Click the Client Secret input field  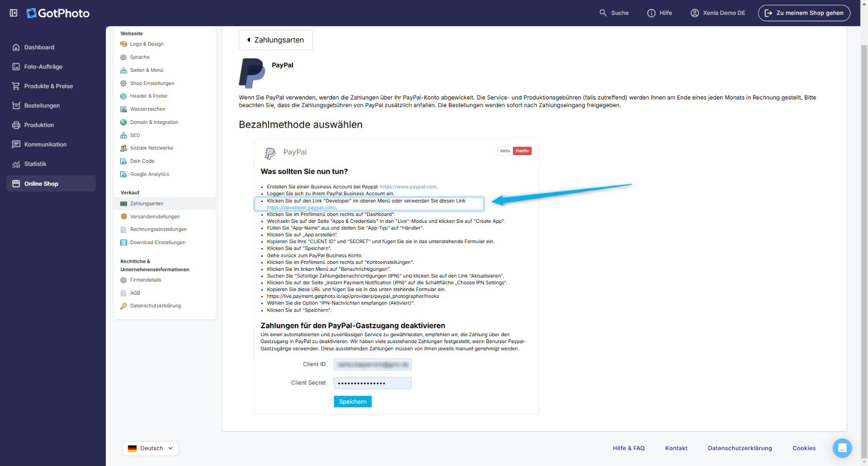click(x=372, y=383)
